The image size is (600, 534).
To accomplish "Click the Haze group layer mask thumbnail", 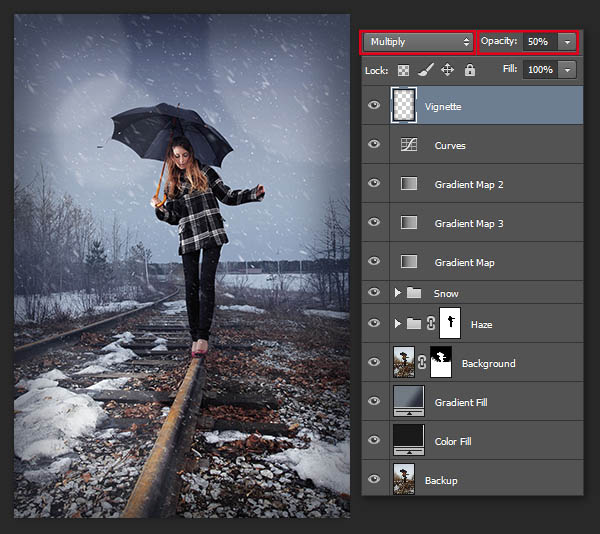I will pyautogui.click(x=448, y=324).
